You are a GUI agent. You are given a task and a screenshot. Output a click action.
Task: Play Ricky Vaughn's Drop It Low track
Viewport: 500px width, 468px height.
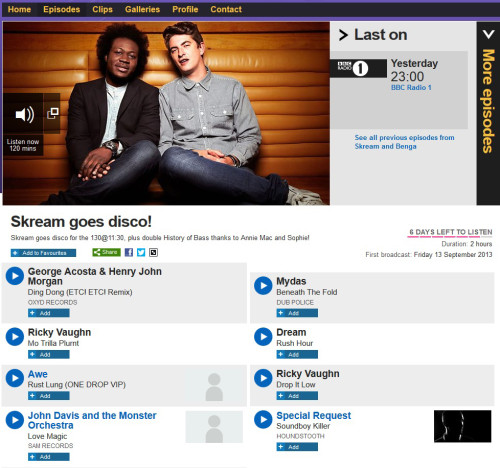(x=263, y=378)
